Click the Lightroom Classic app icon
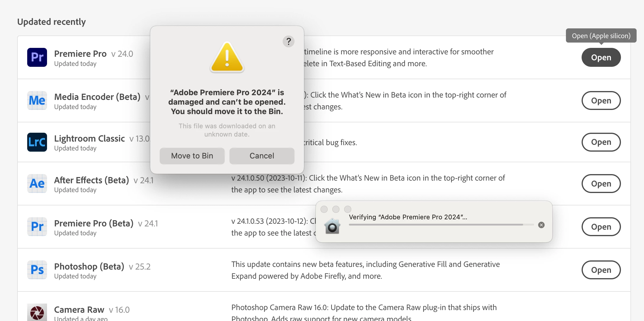 click(37, 142)
